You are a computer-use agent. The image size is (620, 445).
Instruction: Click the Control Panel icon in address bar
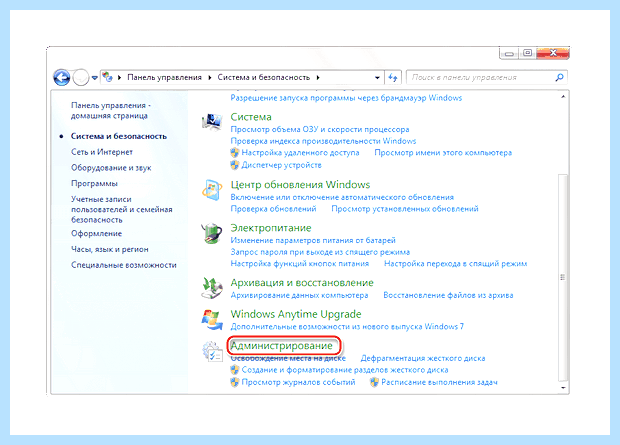coord(108,77)
